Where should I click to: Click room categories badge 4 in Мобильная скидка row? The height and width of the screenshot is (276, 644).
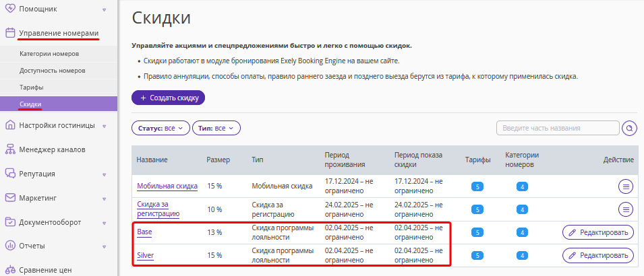click(523, 186)
